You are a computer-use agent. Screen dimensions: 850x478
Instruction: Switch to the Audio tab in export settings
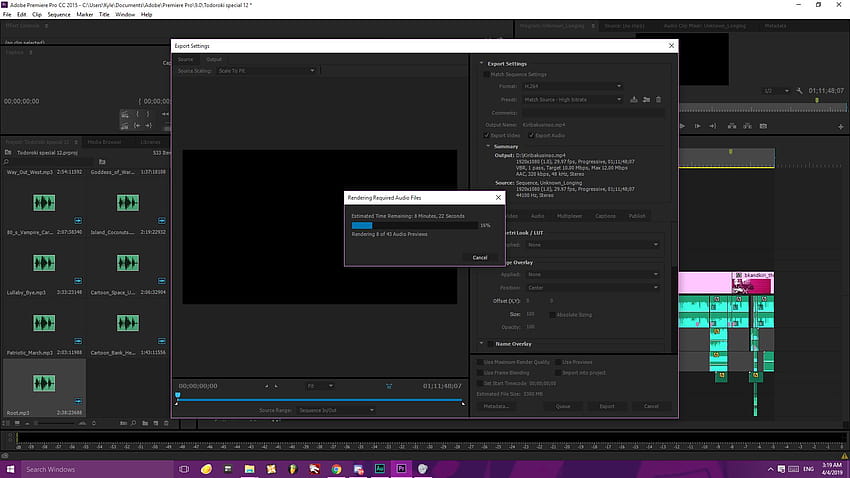537,216
